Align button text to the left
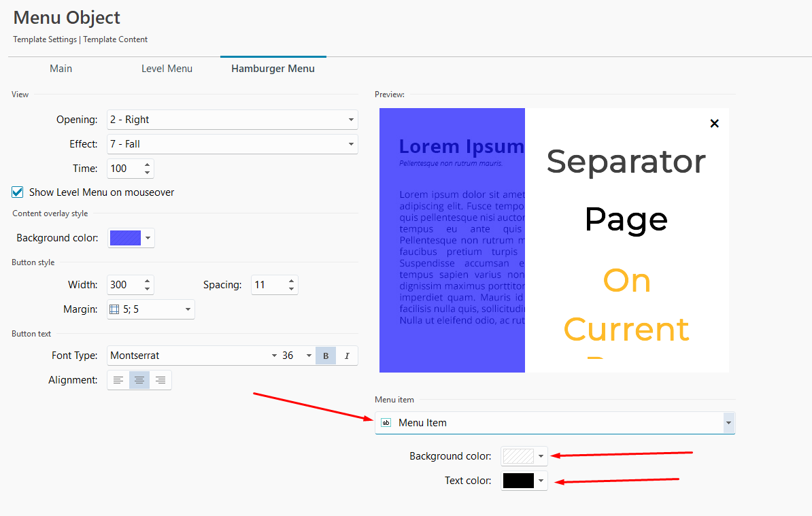The width and height of the screenshot is (812, 516). click(x=118, y=380)
